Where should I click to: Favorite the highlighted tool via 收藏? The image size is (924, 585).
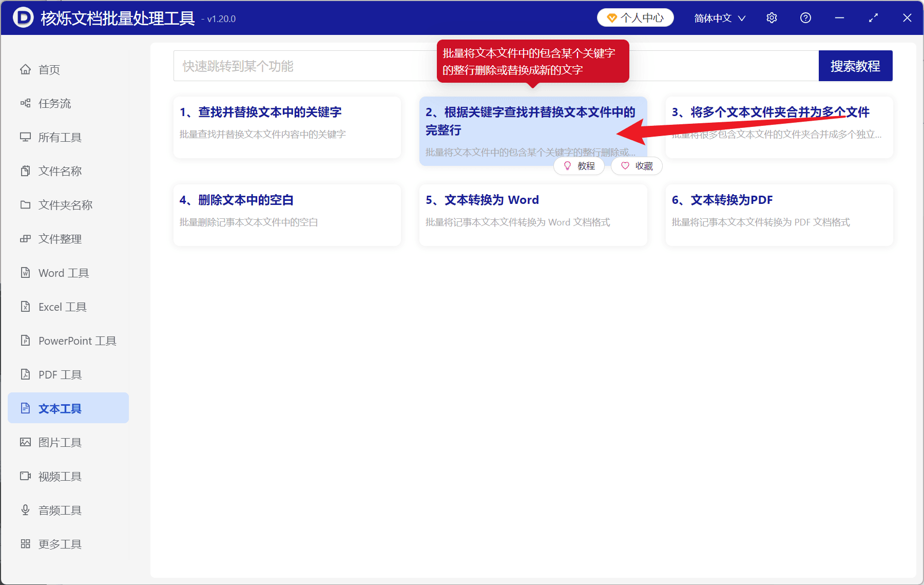pyautogui.click(x=636, y=166)
